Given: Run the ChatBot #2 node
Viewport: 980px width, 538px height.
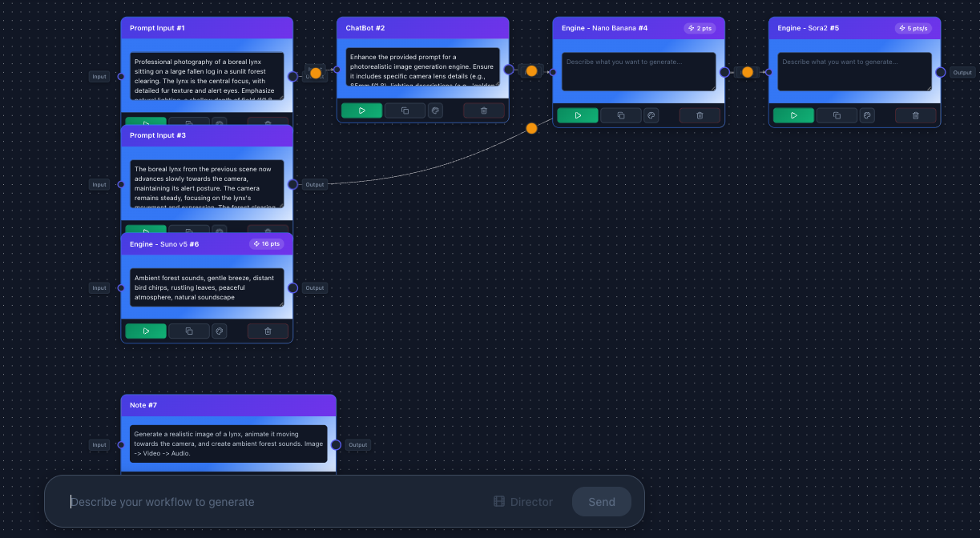Looking at the screenshot, I should coord(361,110).
